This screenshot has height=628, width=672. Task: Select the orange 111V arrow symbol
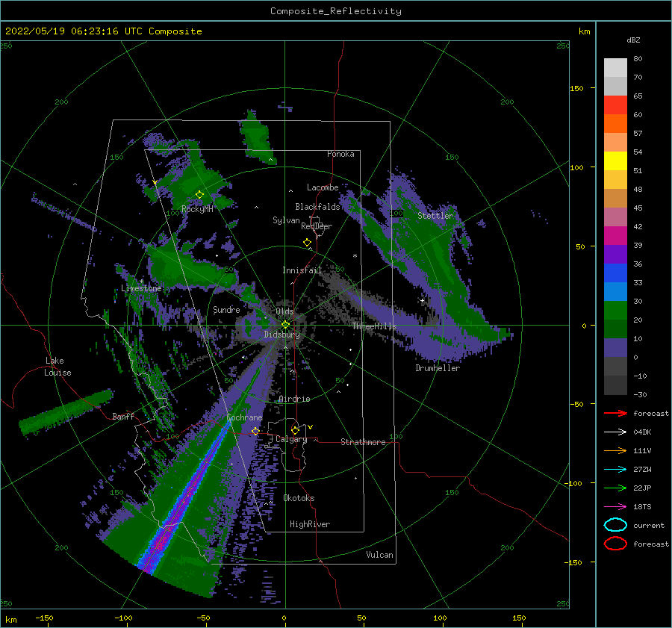(615, 450)
